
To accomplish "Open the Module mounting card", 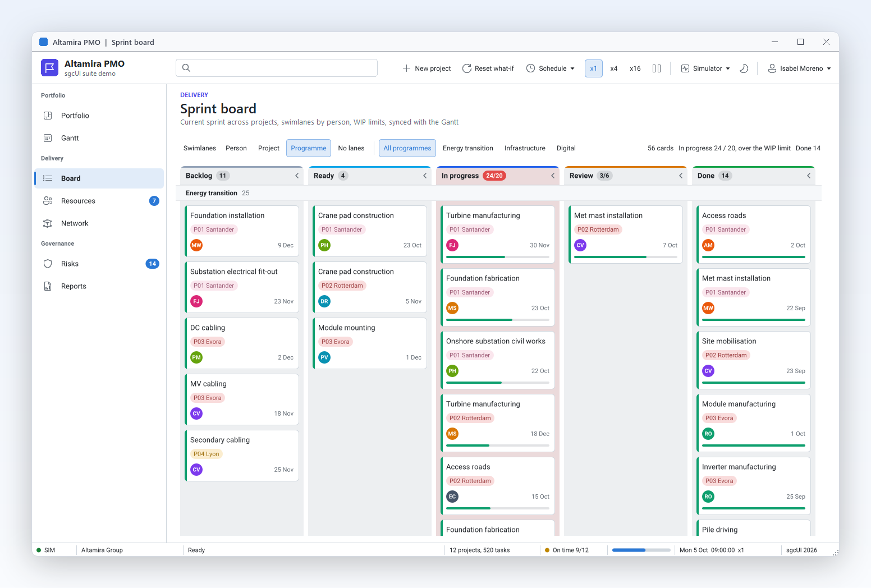I will [x=370, y=343].
